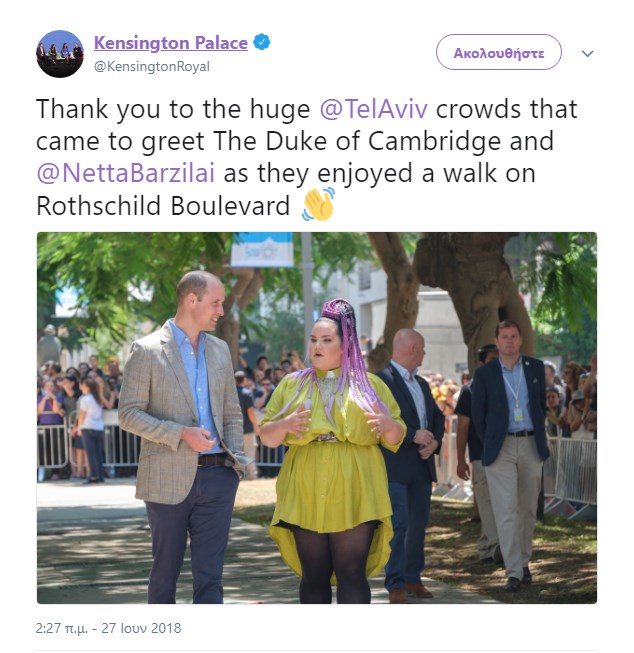Click the bald man in the dark suit
634x653 pixels.
tap(410, 458)
